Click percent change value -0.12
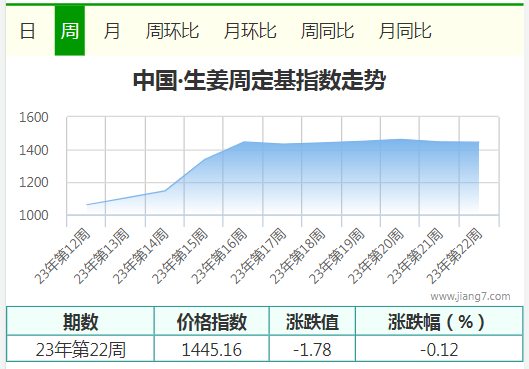Screen dimensions: 529x369 [439, 350]
